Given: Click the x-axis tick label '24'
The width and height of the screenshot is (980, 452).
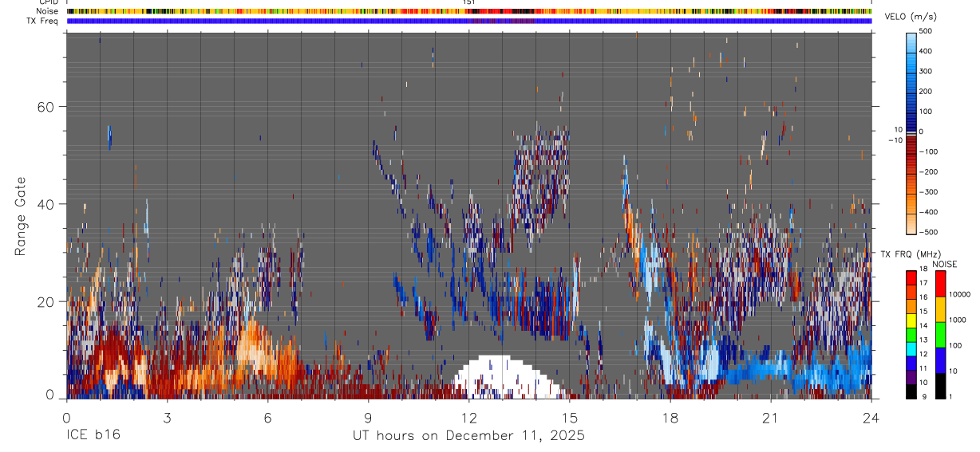Looking at the screenshot, I should [x=871, y=417].
